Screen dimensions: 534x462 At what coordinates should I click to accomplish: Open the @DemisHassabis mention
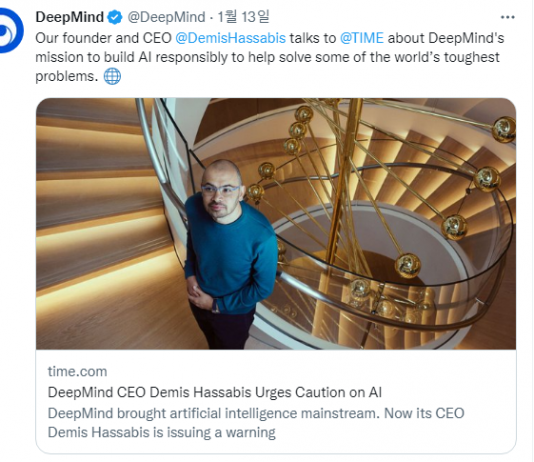231,38
